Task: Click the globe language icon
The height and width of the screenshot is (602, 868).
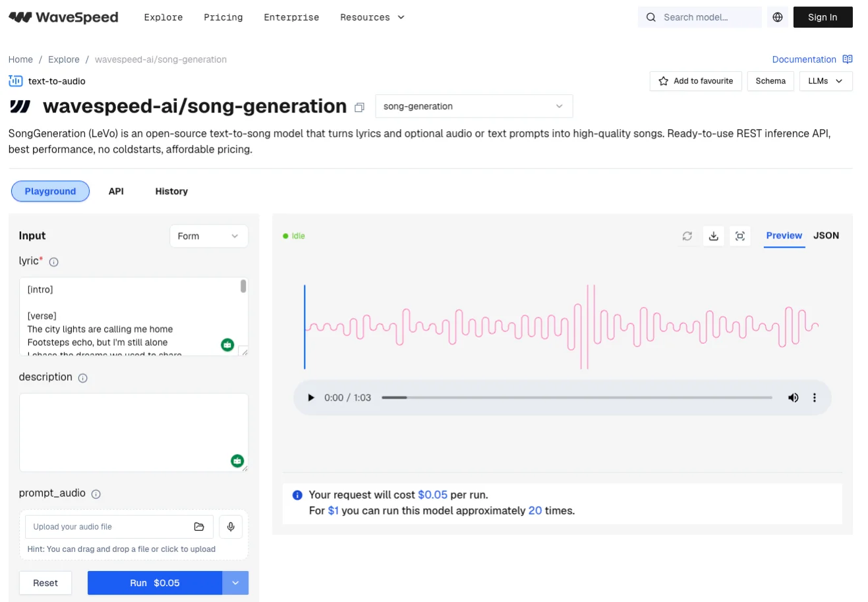Action: pyautogui.click(x=778, y=17)
